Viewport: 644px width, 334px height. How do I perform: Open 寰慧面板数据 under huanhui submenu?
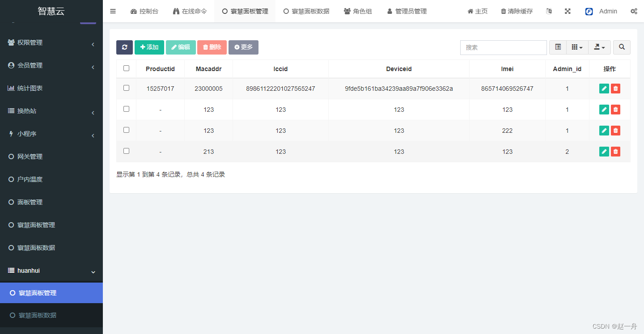pos(51,315)
